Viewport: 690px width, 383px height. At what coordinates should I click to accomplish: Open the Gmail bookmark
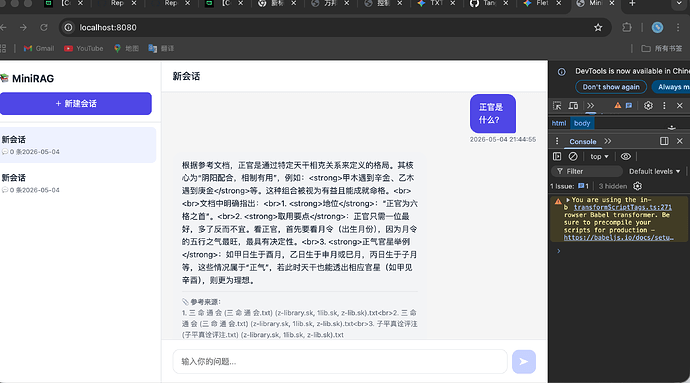39,48
